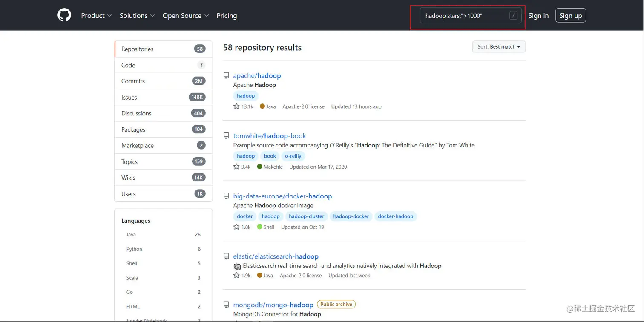Click the star icon for apache/hadoop

tap(236, 106)
